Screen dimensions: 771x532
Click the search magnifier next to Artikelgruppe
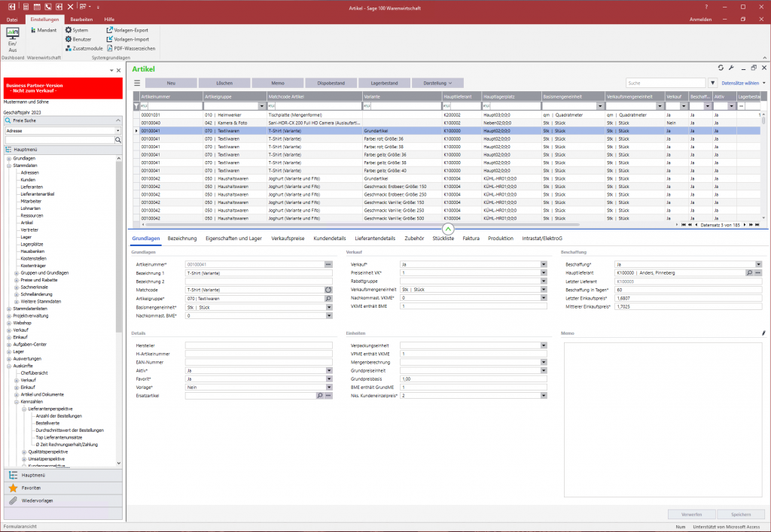pos(328,299)
